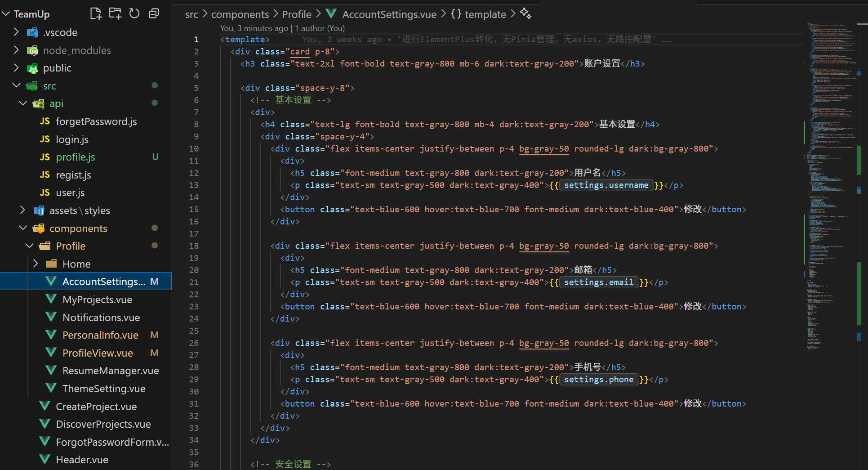Expand the assets\styles folder chevron
The width and height of the screenshot is (868, 470).
click(23, 210)
